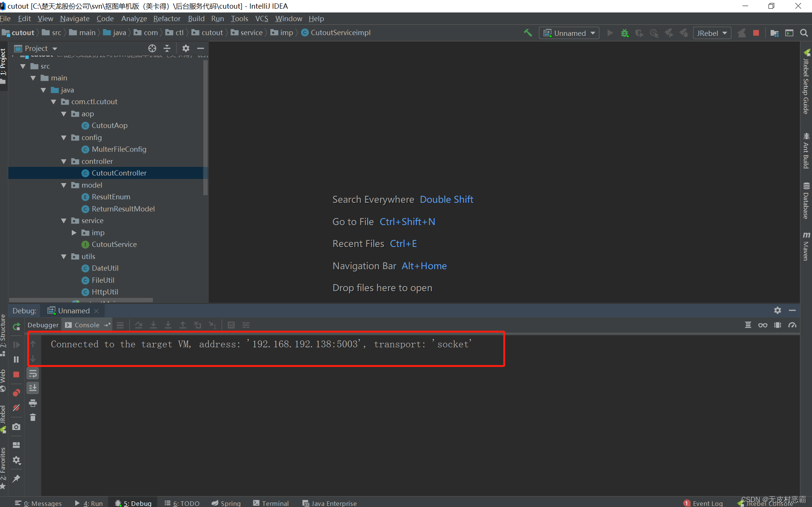Viewport: 812px width, 507px height.
Task: Expand the imp package
Action: pos(74,233)
